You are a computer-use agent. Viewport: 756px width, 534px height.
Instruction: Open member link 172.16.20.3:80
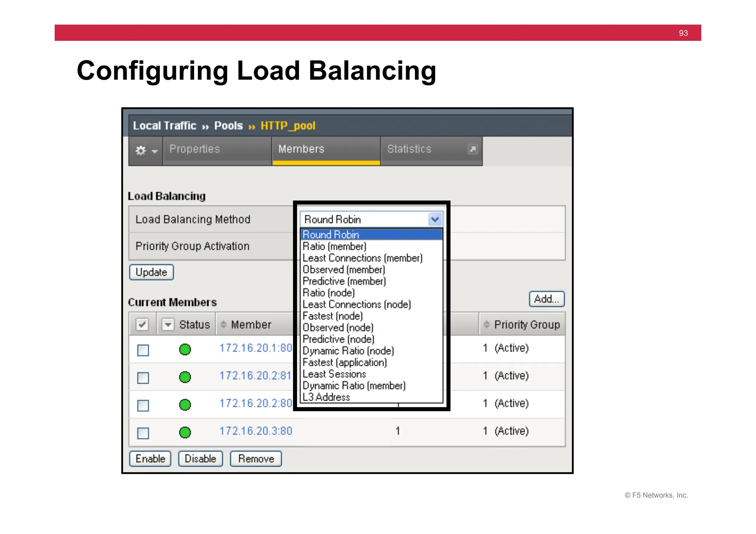(256, 431)
